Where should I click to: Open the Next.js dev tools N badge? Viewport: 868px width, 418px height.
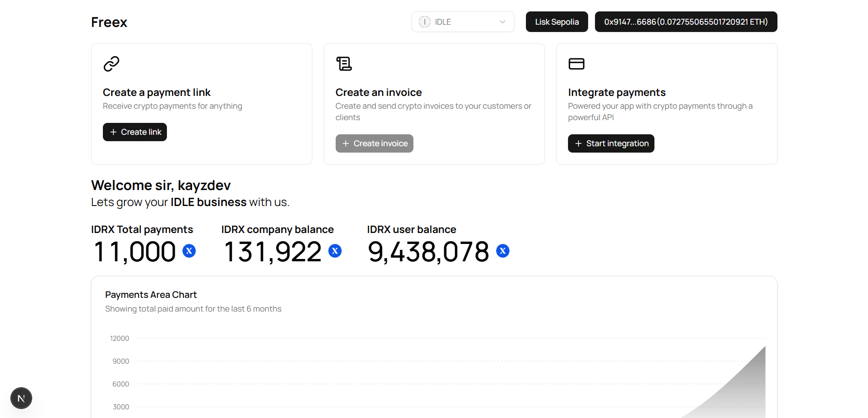coord(21,398)
